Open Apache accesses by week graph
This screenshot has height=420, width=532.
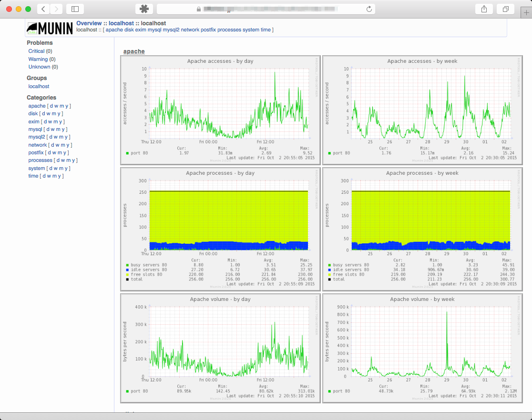422,110
